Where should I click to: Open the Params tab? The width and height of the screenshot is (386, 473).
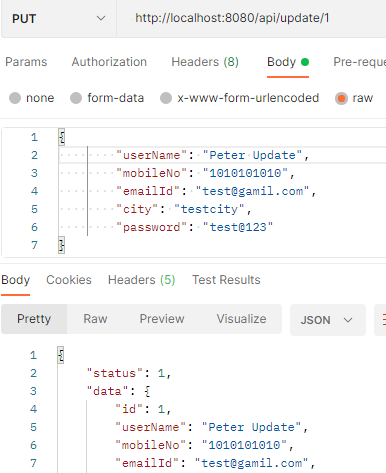pyautogui.click(x=26, y=62)
